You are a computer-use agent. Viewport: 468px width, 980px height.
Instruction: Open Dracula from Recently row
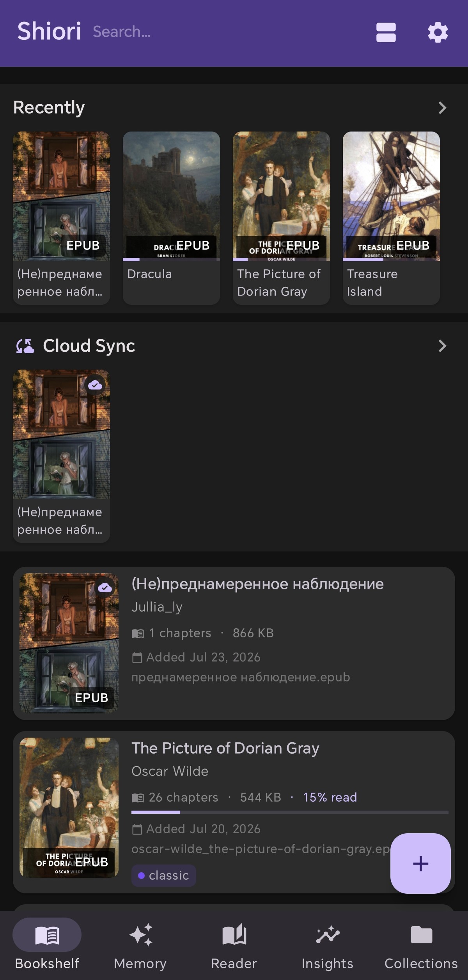click(171, 218)
